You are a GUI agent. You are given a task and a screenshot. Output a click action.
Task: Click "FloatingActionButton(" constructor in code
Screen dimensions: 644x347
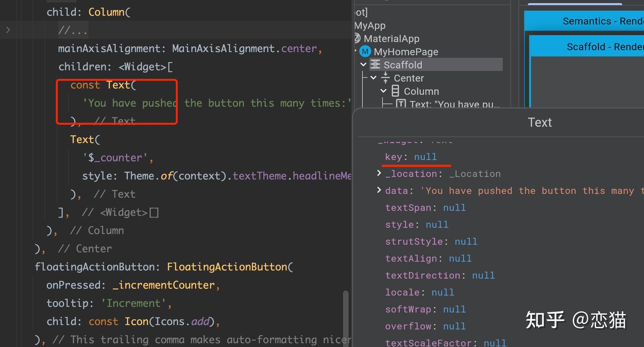(x=230, y=267)
